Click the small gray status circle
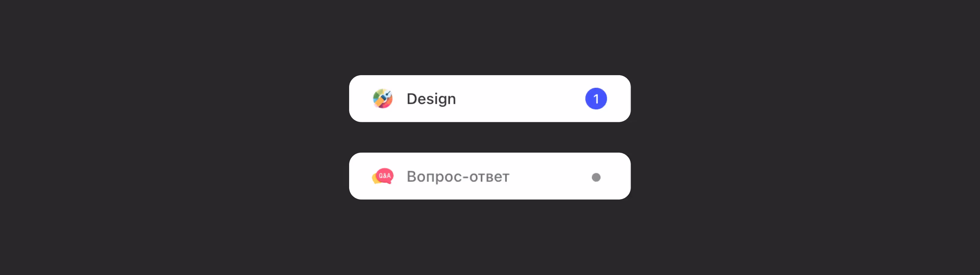Screen dimensions: 980x275 (596, 178)
